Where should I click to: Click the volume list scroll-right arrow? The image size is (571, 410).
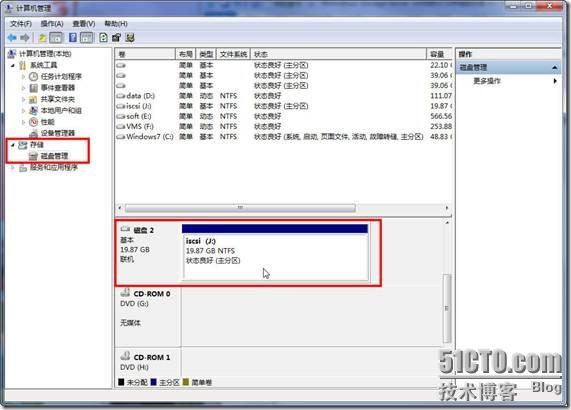tap(447, 208)
